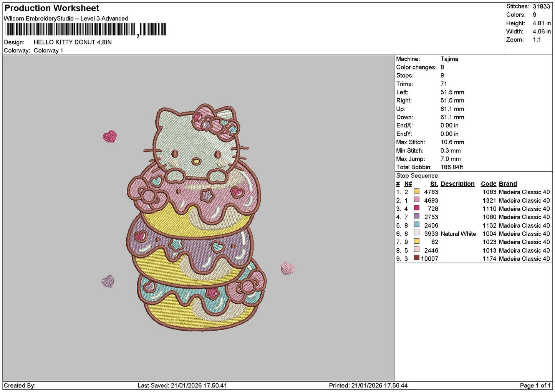Viewport: 555px width, 392px height.
Task: Click the Max Stitch value 10.6 mm
Action: pyautogui.click(x=452, y=142)
